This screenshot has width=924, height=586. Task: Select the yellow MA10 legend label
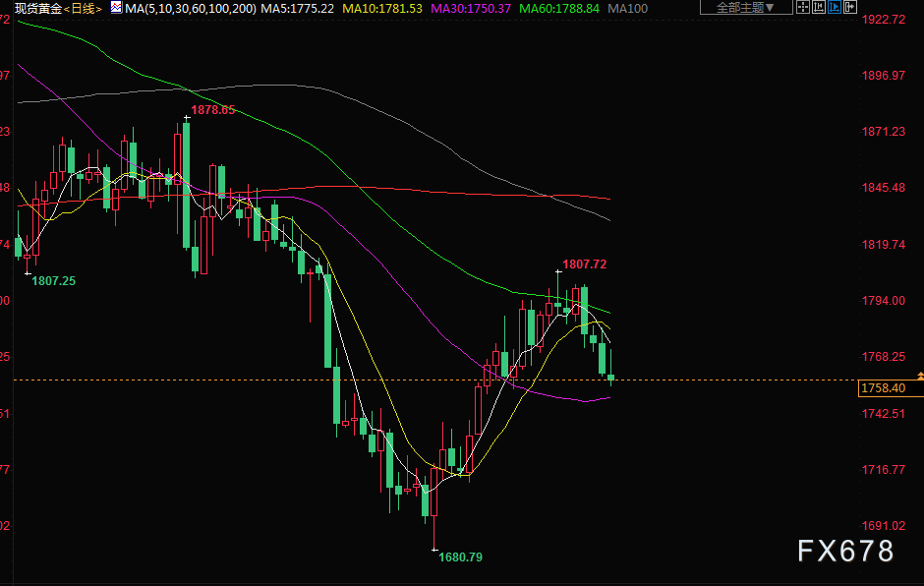[x=382, y=8]
